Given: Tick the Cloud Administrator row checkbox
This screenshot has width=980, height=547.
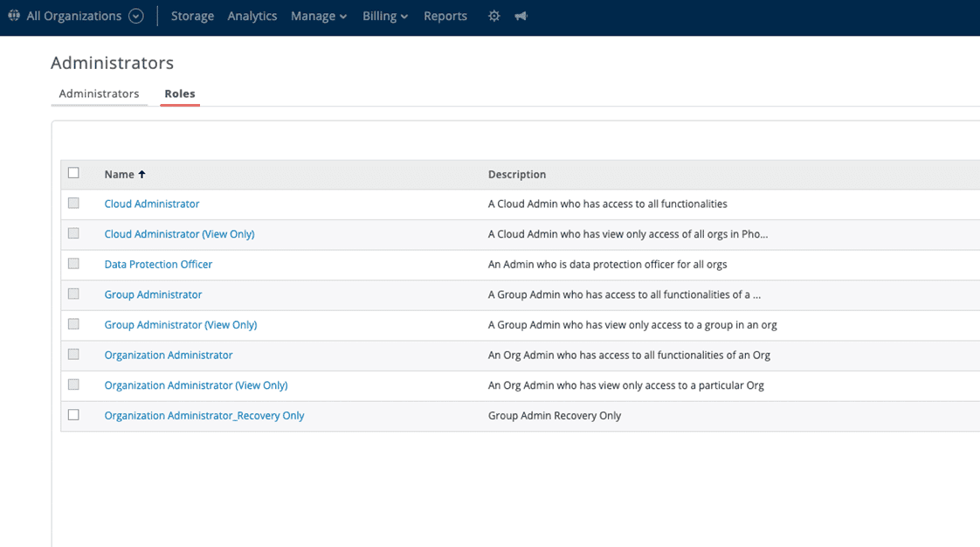Looking at the screenshot, I should click(73, 204).
